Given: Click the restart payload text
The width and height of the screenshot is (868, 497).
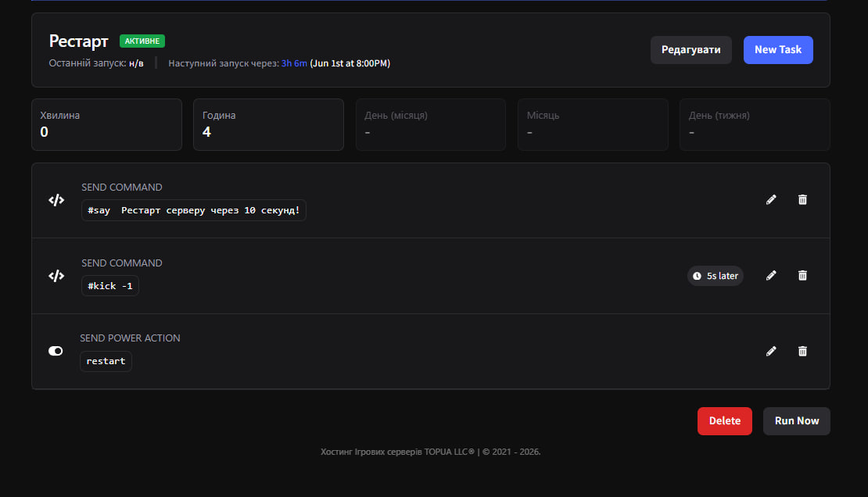Looking at the screenshot, I should click(106, 361).
